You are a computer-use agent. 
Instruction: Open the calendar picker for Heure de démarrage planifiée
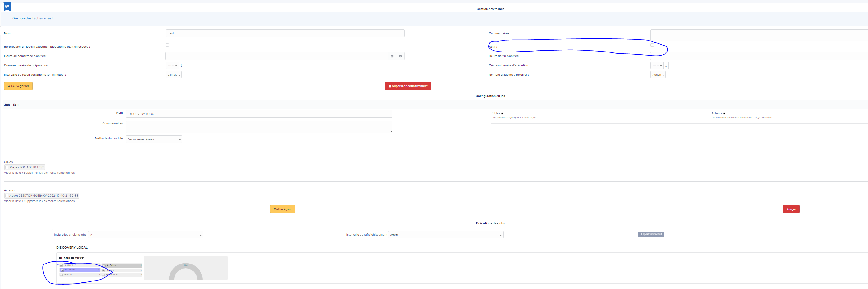pos(392,56)
